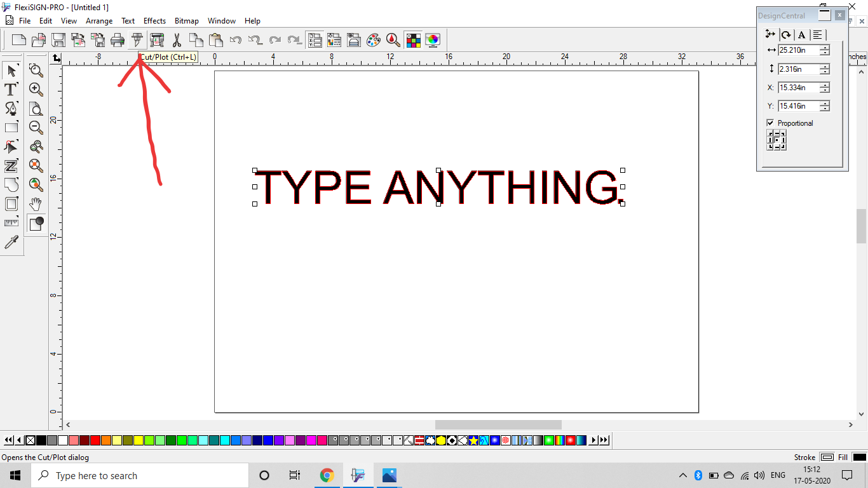Select the Measure ruler tool
This screenshot has width=868, height=488.
click(11, 223)
